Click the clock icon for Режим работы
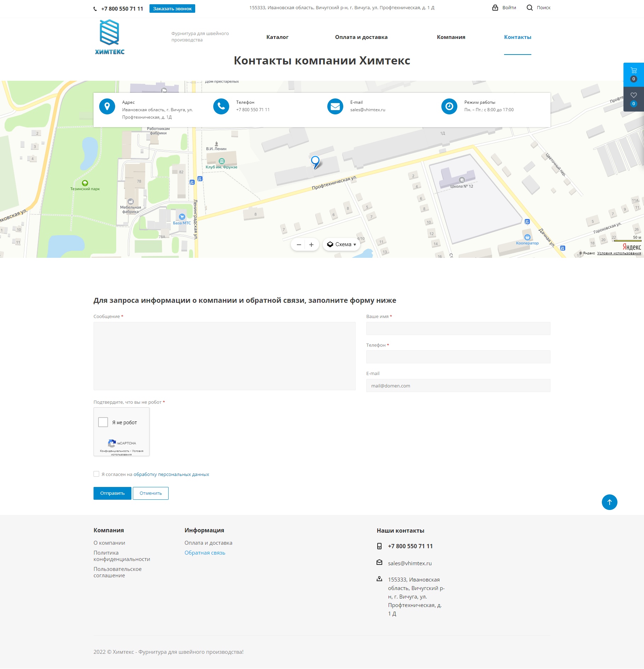644x669 pixels. pos(449,106)
